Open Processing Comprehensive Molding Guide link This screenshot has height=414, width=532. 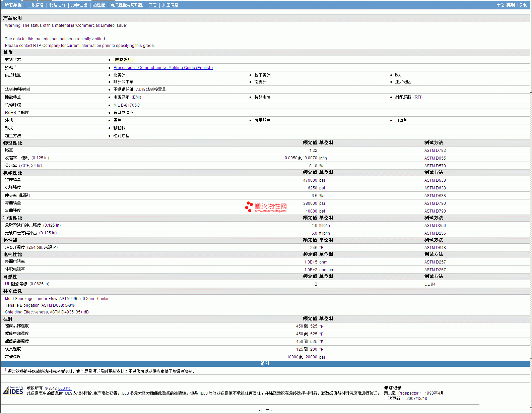click(x=163, y=68)
